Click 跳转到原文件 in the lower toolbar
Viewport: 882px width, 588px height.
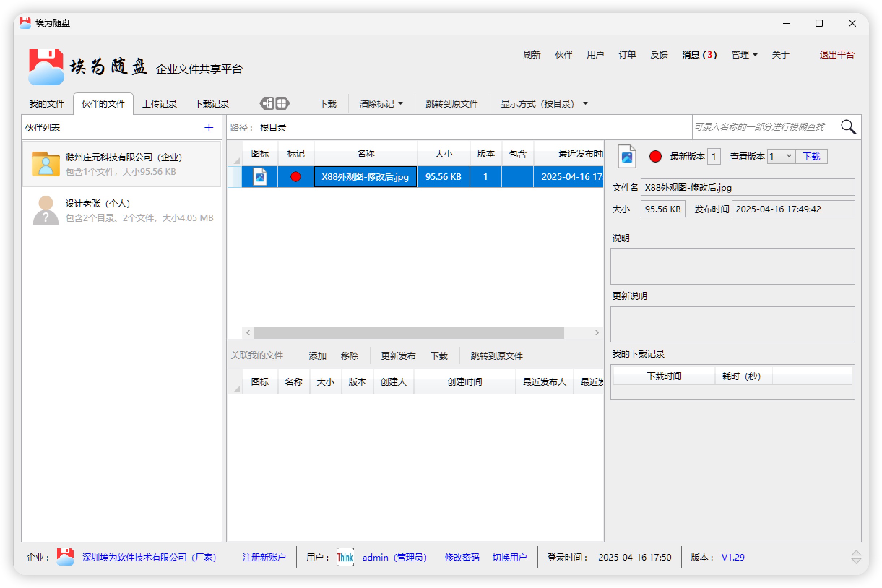497,355
